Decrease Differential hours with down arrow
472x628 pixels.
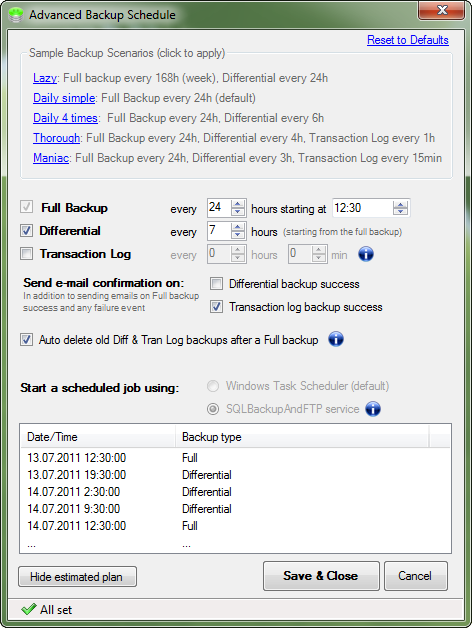click(x=238, y=235)
